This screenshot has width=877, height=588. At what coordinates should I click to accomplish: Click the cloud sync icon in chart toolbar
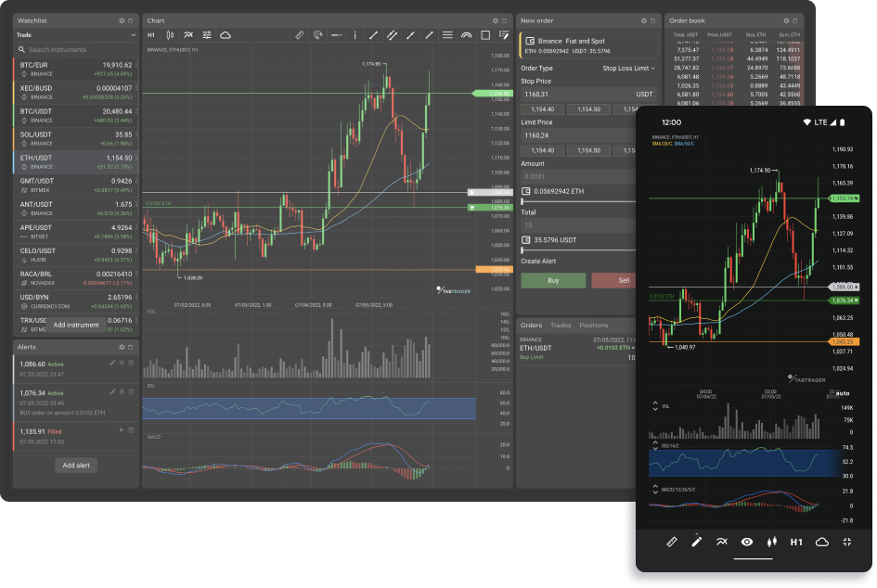point(225,35)
